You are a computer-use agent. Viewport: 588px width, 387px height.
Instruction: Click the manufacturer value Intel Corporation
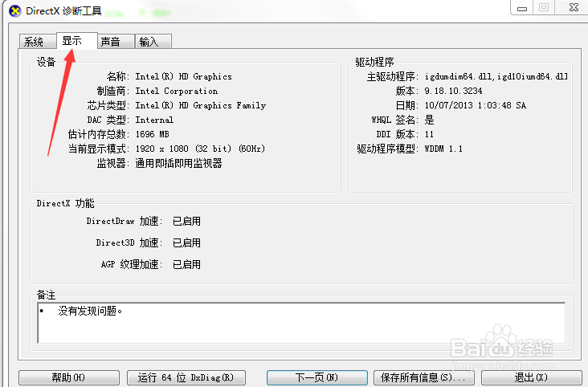pos(176,91)
